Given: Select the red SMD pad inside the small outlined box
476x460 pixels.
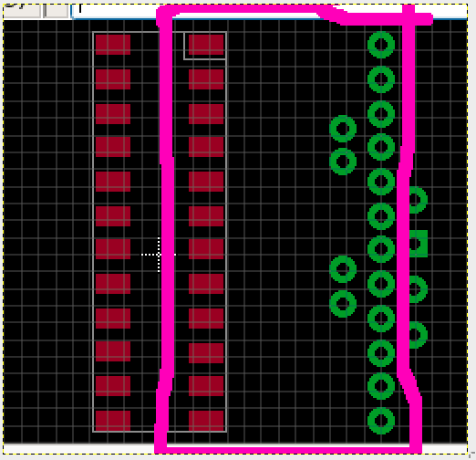Looking at the screenshot, I should [206, 45].
